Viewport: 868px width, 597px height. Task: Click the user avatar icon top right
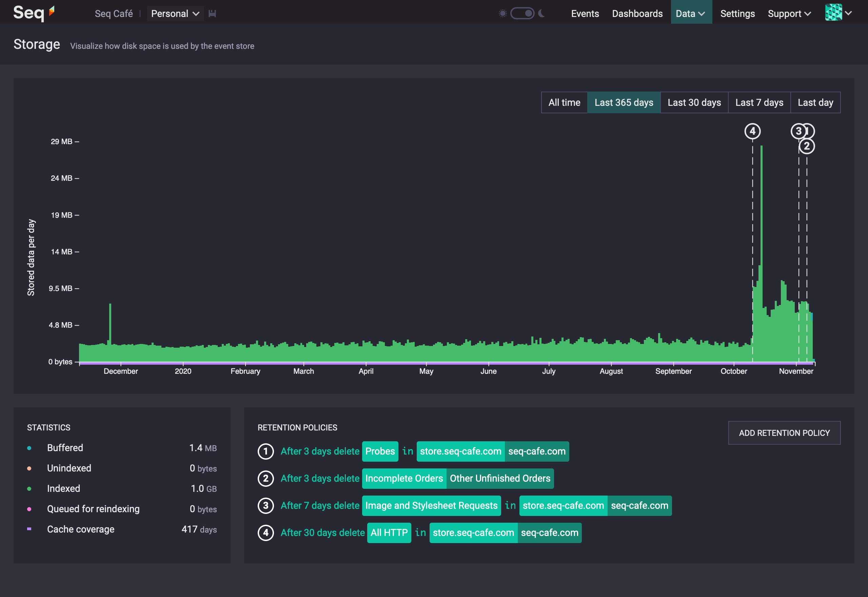click(x=834, y=13)
